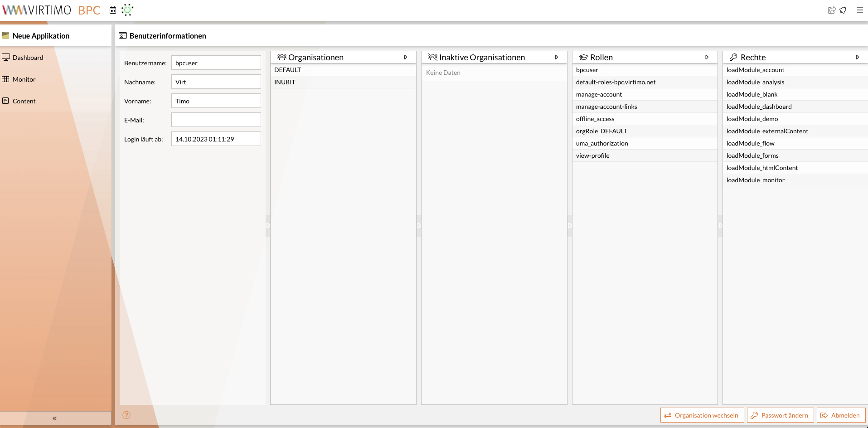Click the green status circle icon

click(x=127, y=10)
